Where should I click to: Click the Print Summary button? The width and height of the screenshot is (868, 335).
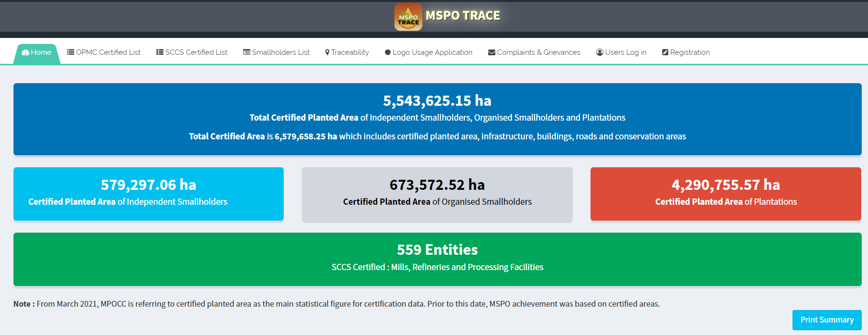(827, 320)
